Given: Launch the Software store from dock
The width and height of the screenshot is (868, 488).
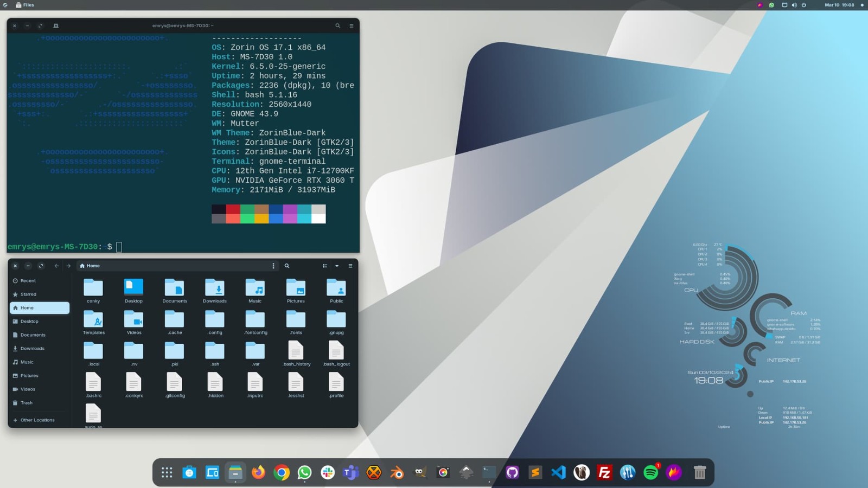Looking at the screenshot, I should 189,473.
